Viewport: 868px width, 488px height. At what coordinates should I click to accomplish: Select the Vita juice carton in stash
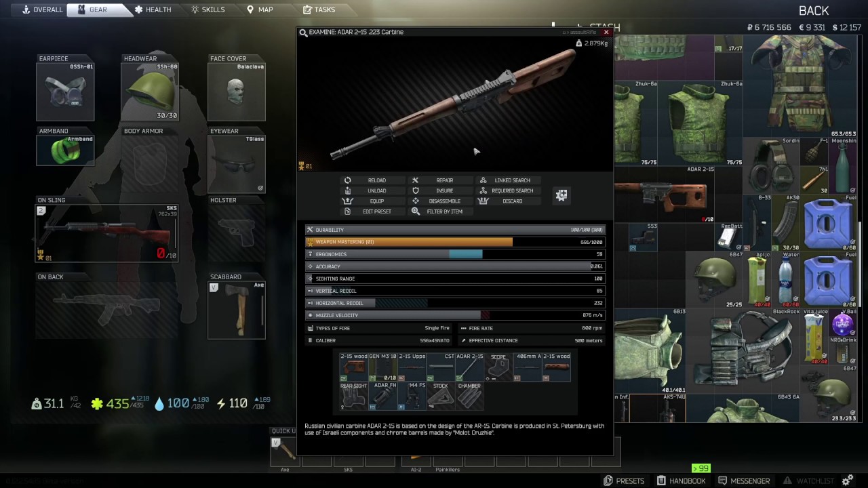(815, 338)
